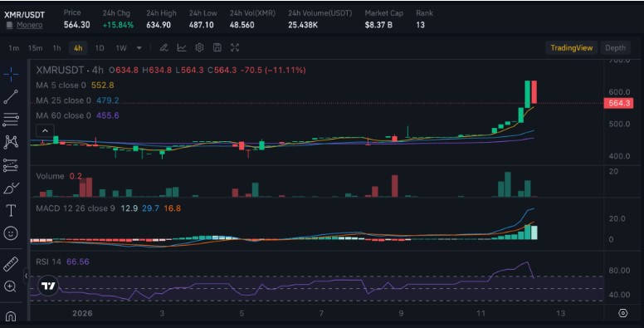Open the time axis settings icon
The height and width of the screenshot is (328, 644).
click(x=622, y=313)
